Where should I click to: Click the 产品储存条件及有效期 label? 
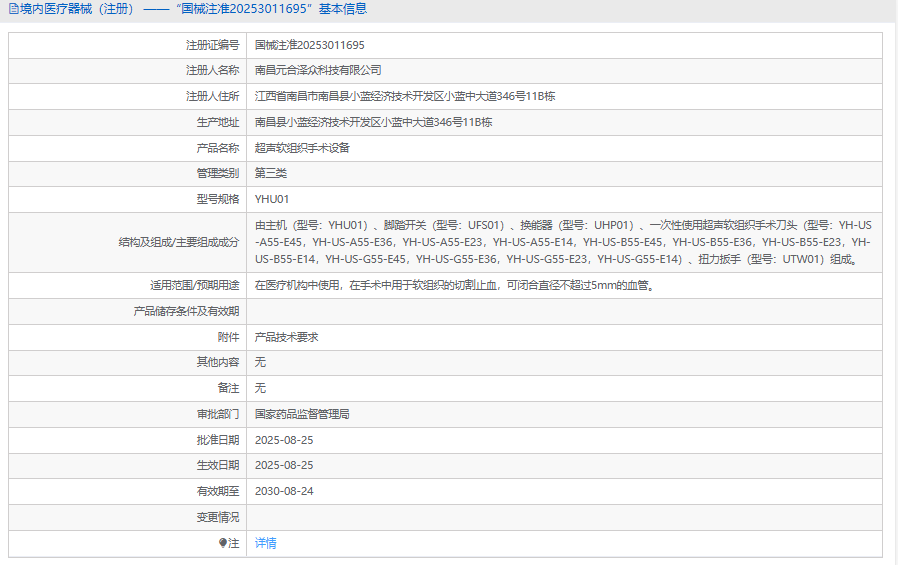coord(186,311)
